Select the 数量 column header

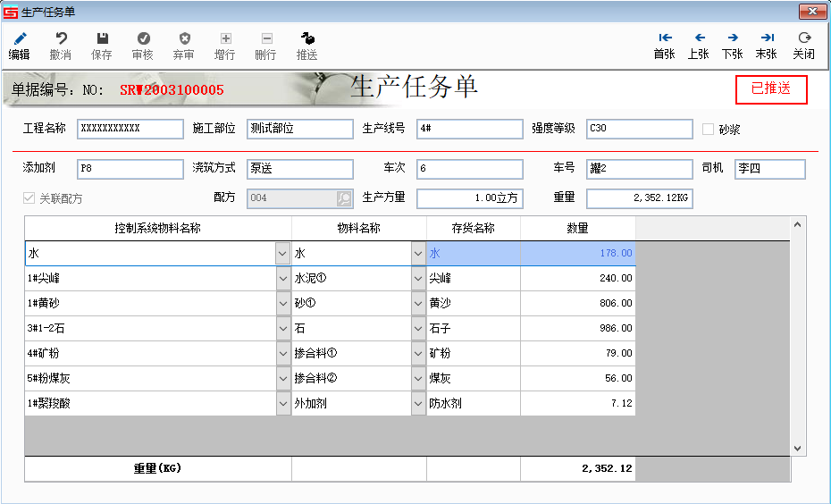click(x=577, y=229)
